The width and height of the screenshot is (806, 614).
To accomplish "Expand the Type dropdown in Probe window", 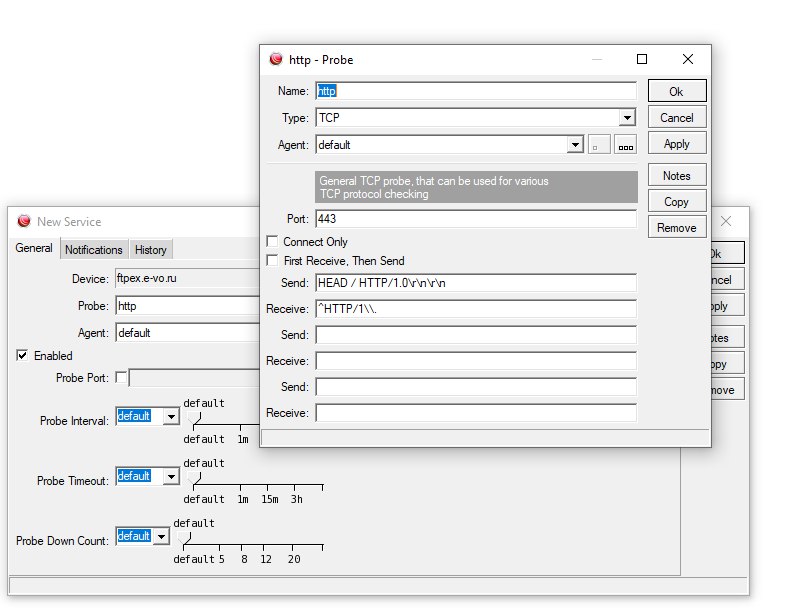I will pyautogui.click(x=627, y=118).
